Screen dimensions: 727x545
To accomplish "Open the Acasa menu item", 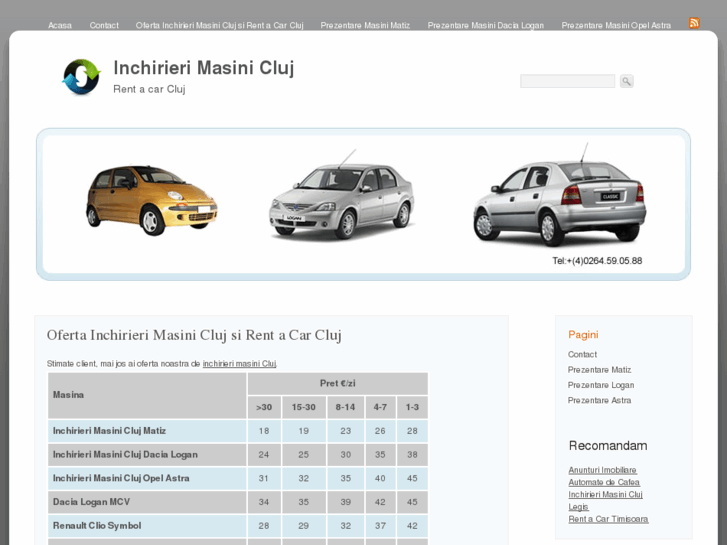I will click(60, 25).
